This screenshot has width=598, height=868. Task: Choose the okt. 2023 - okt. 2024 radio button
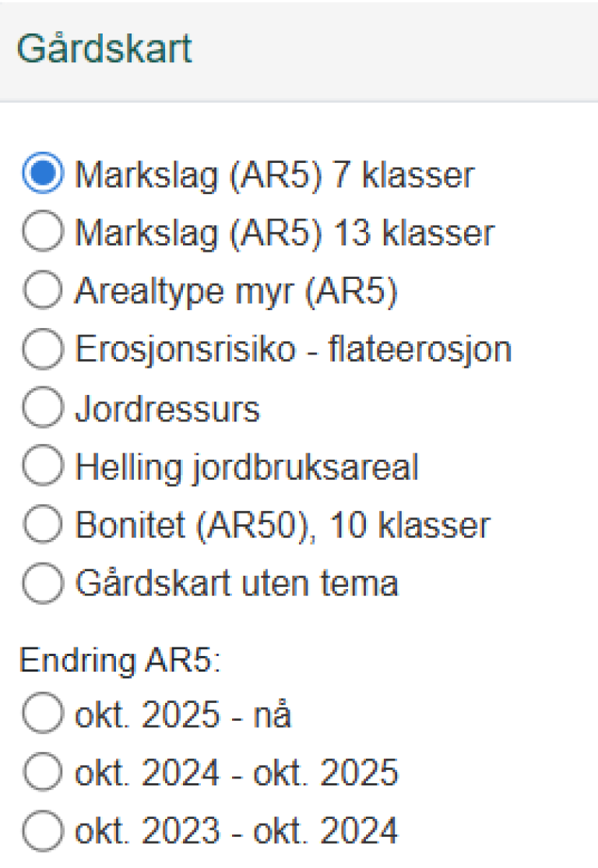coord(42,831)
